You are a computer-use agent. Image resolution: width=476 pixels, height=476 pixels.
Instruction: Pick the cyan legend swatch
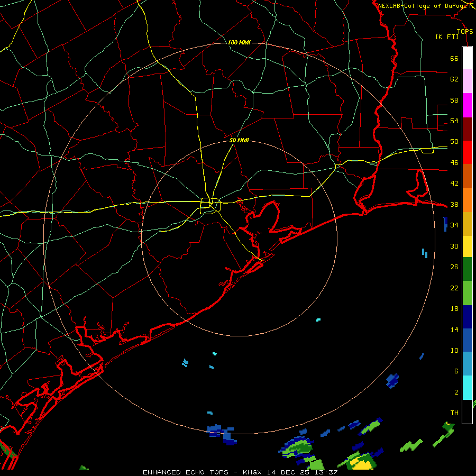coord(467,388)
